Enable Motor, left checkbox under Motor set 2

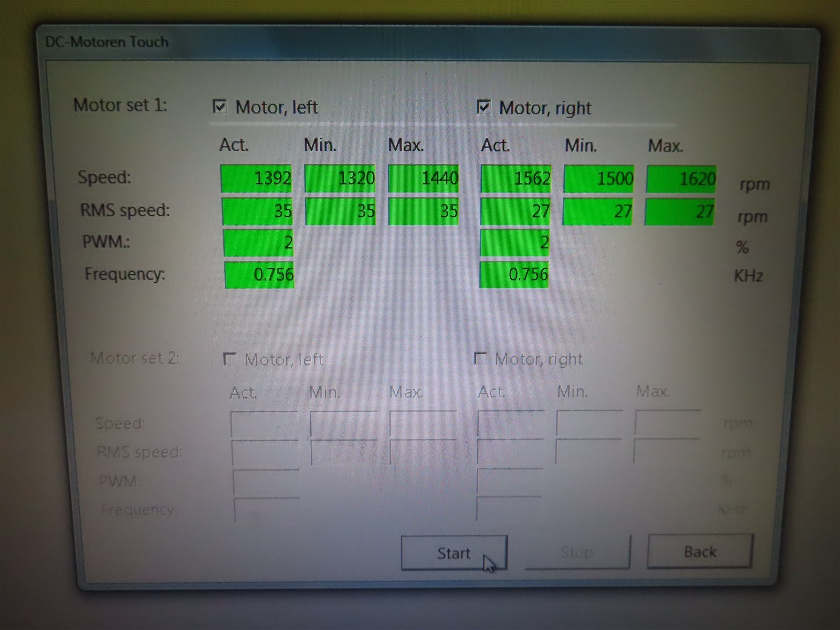[229, 359]
